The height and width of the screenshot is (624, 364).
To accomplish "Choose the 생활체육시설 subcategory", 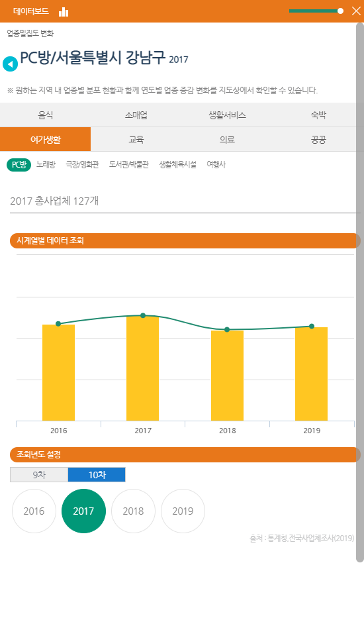I will coord(178,164).
